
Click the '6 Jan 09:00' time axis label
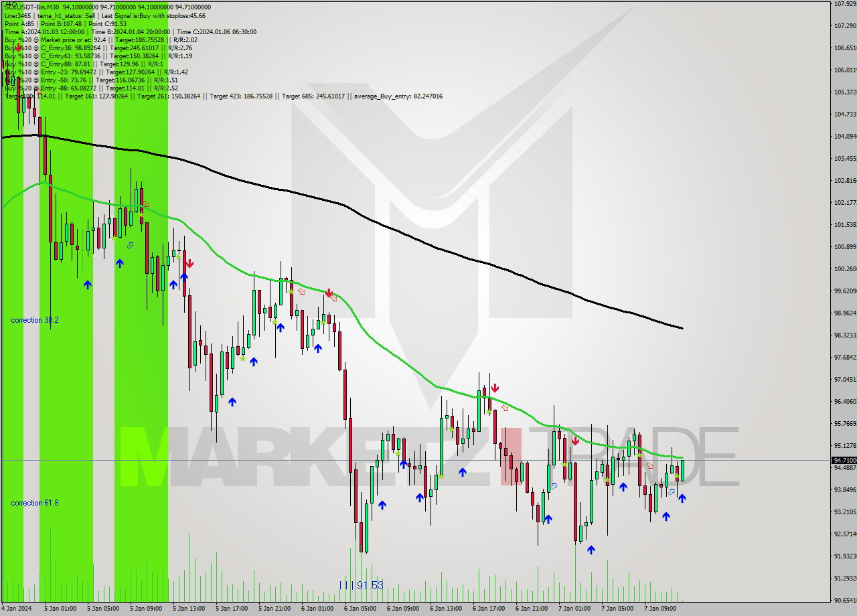404,609
